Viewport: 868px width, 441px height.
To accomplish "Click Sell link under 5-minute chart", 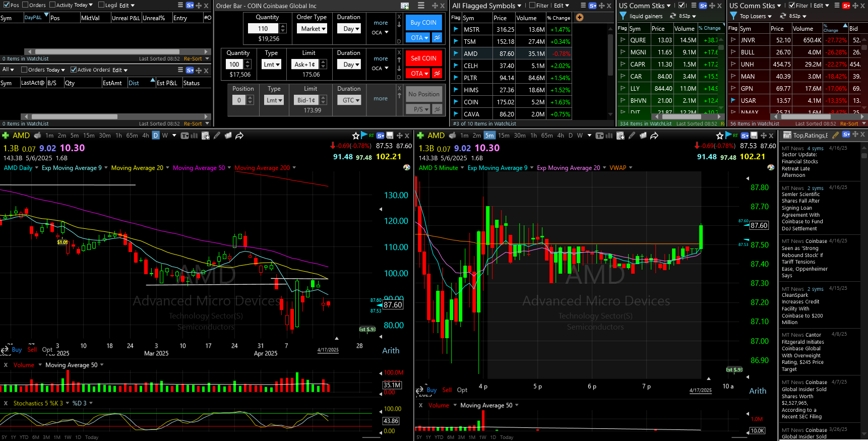I will click(x=447, y=390).
